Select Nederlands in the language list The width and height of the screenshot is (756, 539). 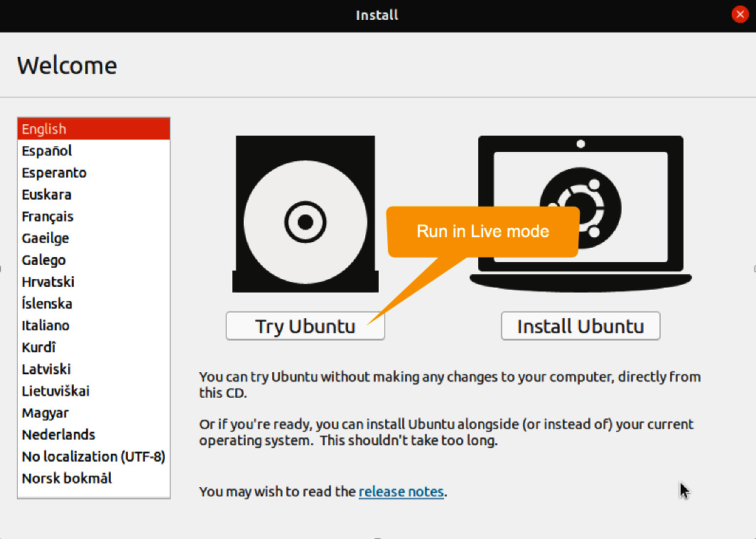click(x=94, y=435)
